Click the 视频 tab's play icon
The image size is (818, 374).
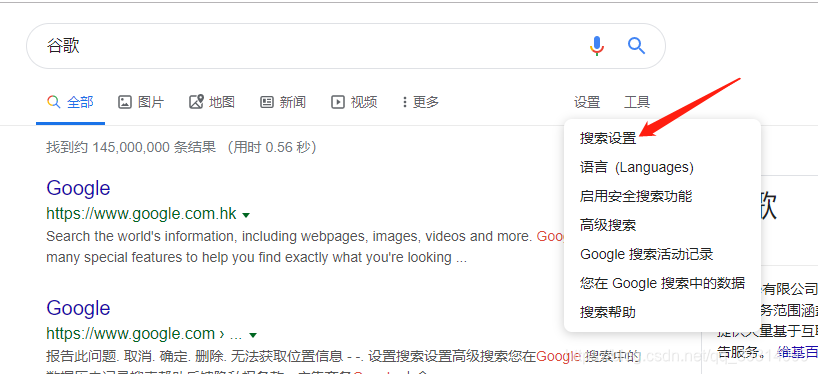tap(338, 102)
